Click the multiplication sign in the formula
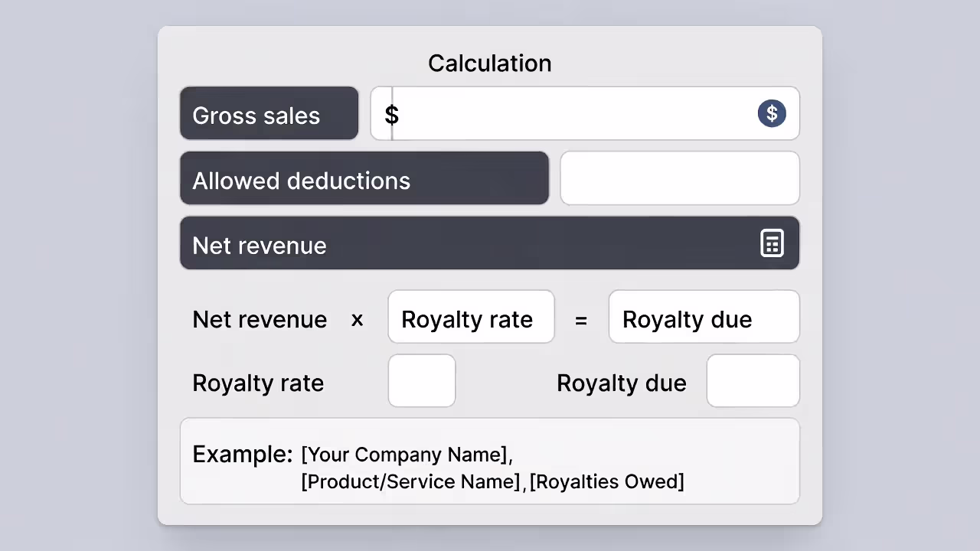980x551 pixels. (357, 320)
